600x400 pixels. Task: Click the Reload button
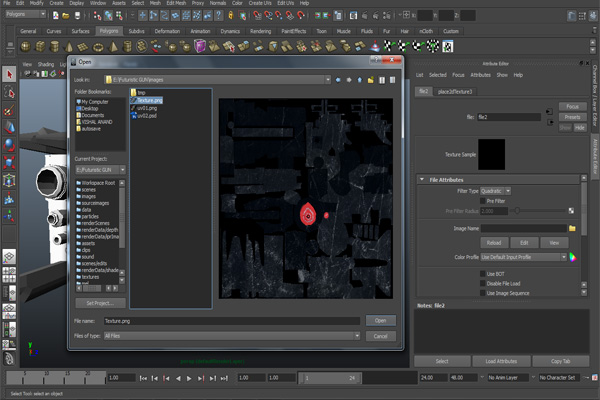(x=494, y=243)
